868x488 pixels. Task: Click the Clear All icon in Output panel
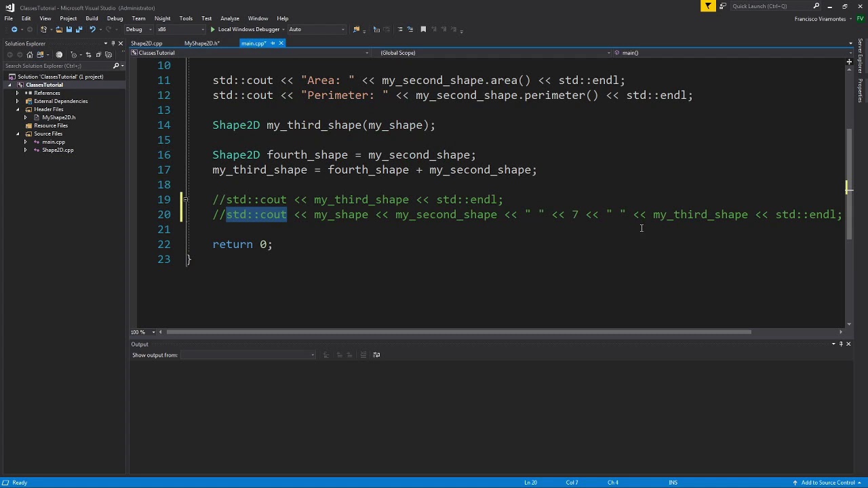[x=363, y=354]
